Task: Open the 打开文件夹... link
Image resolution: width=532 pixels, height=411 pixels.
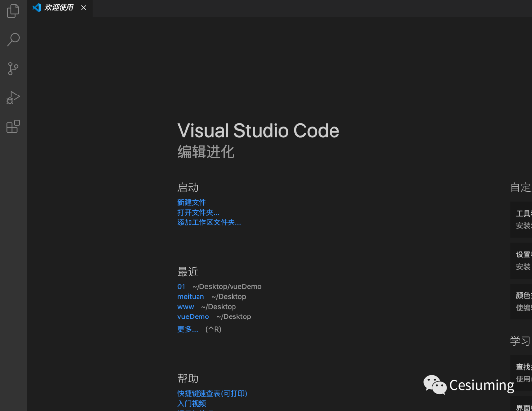Action: pyautogui.click(x=198, y=212)
